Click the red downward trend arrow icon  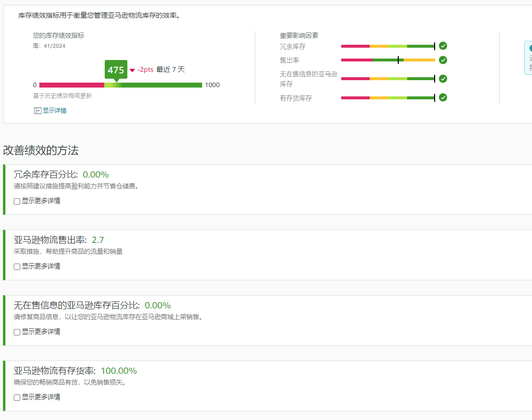coord(132,70)
